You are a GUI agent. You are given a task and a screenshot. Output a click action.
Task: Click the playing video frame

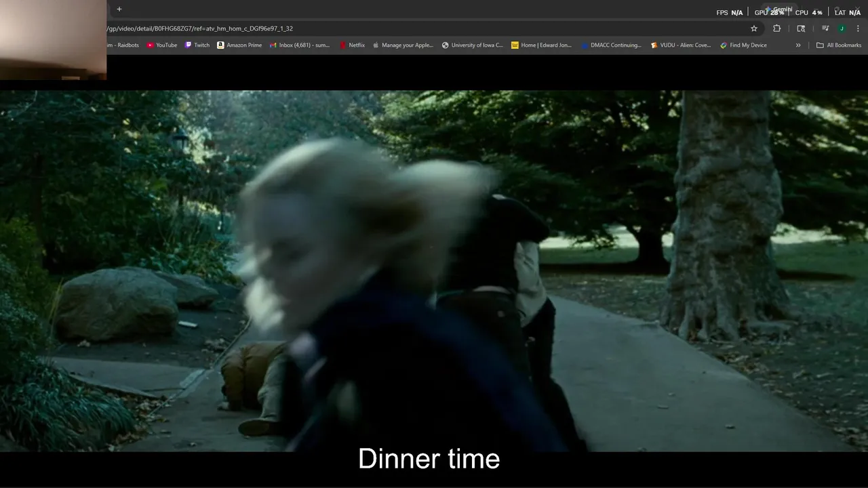pos(434,271)
